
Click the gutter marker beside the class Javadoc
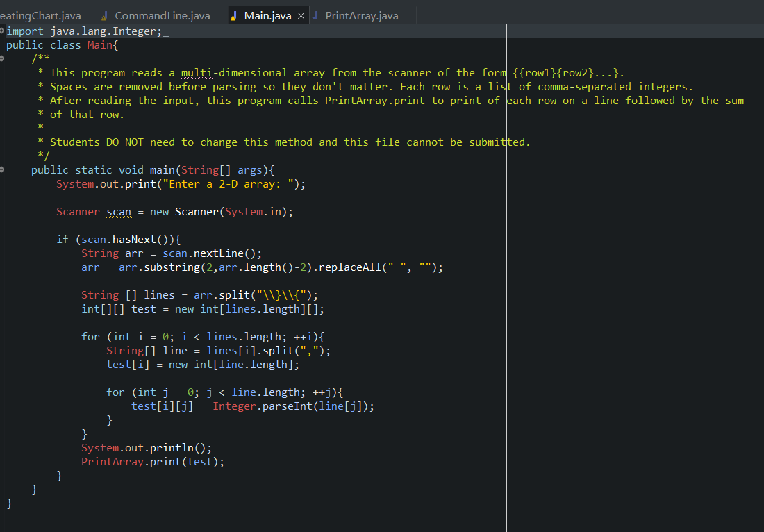pyautogui.click(x=3, y=58)
